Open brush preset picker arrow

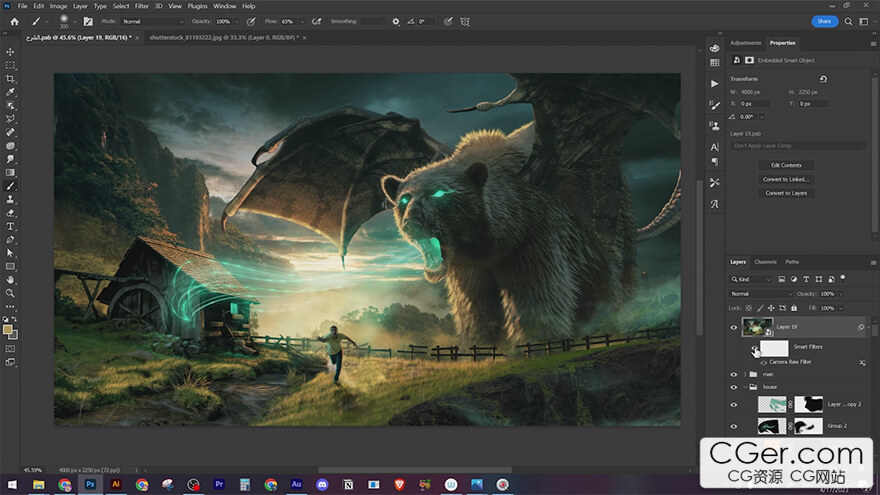(75, 22)
